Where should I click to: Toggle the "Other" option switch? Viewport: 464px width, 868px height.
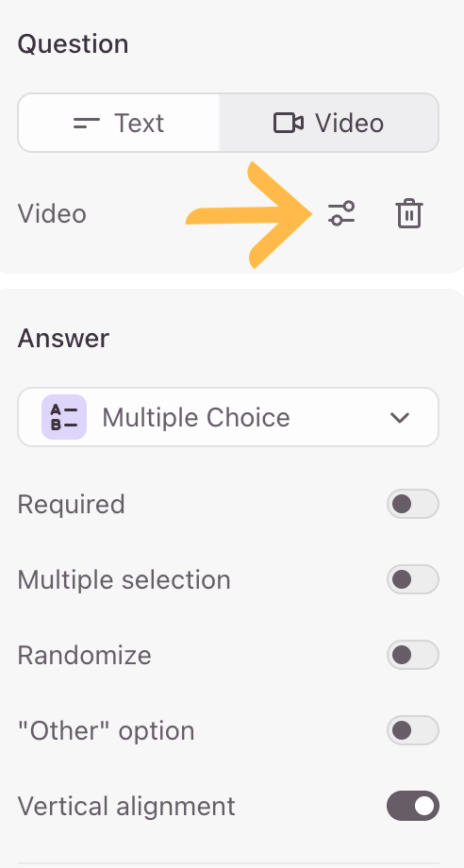pyautogui.click(x=412, y=730)
